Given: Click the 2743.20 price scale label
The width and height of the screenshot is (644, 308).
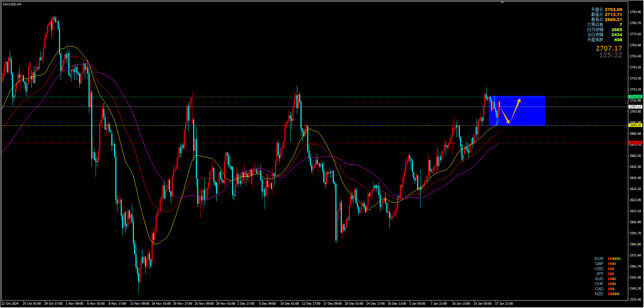Looking at the screenshot, I should pyautogui.click(x=635, y=67).
